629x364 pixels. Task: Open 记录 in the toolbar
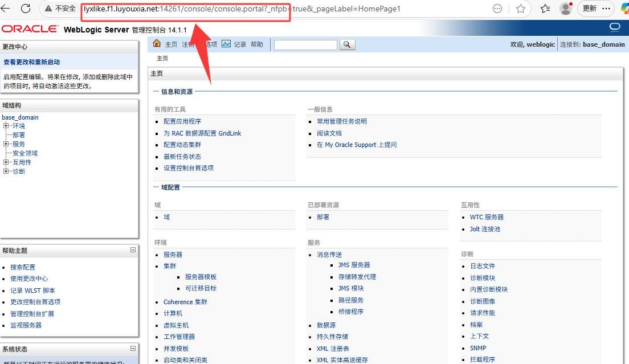[240, 44]
